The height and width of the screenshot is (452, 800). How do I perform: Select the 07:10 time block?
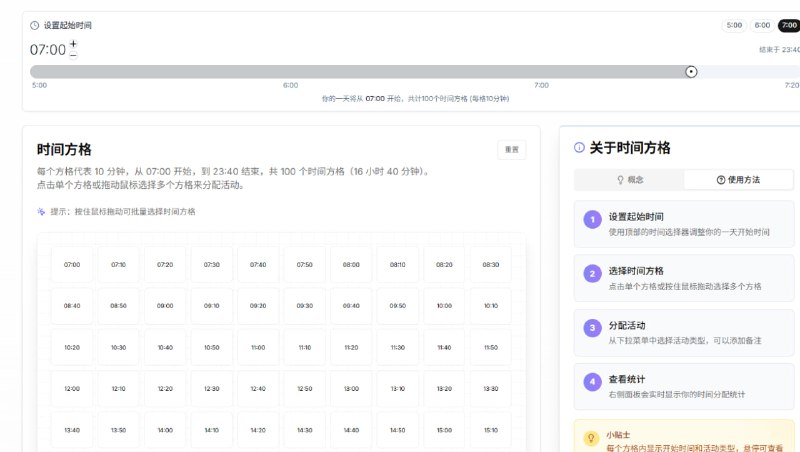click(x=118, y=265)
